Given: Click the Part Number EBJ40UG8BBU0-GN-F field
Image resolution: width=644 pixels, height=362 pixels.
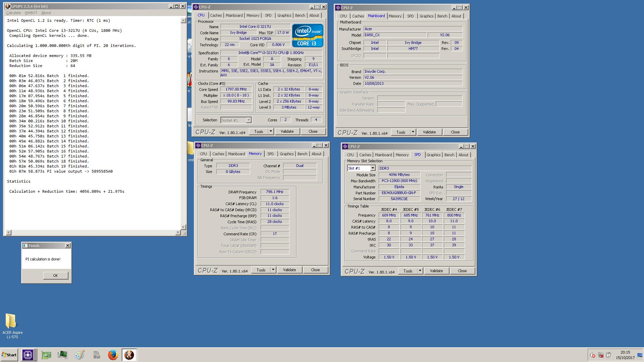Looking at the screenshot, I should click(x=399, y=193).
